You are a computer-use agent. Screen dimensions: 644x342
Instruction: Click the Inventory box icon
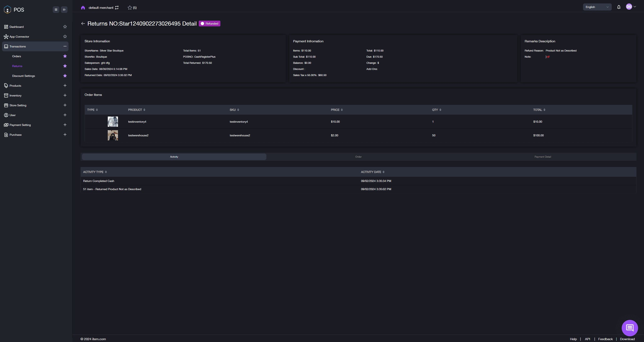tap(6, 95)
